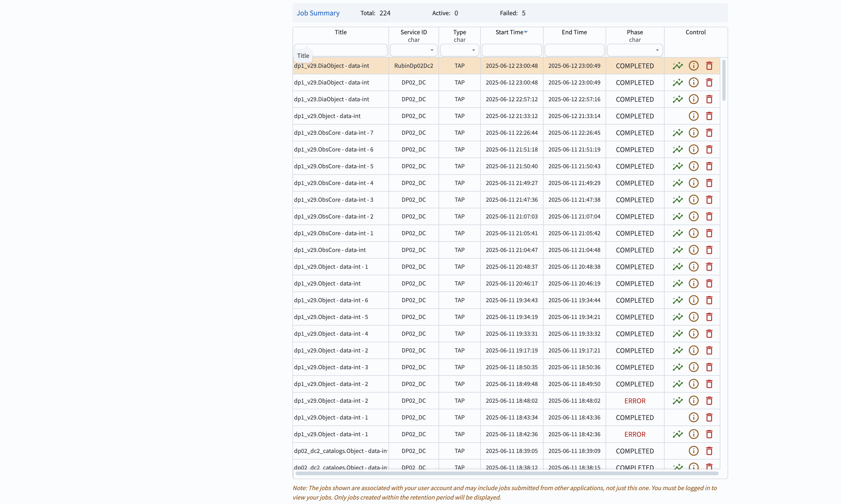Click the vertical table scrollbar

(724, 81)
